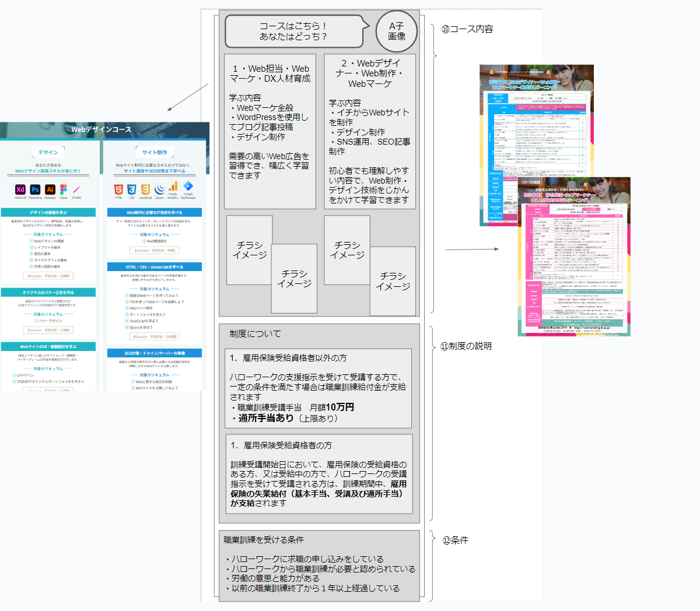
Task: Open the lower pink-bordered flyer thumbnail
Action: [574, 257]
